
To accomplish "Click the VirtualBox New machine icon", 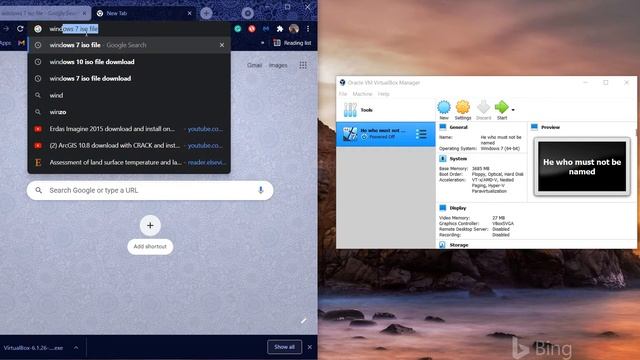I will coord(444,107).
